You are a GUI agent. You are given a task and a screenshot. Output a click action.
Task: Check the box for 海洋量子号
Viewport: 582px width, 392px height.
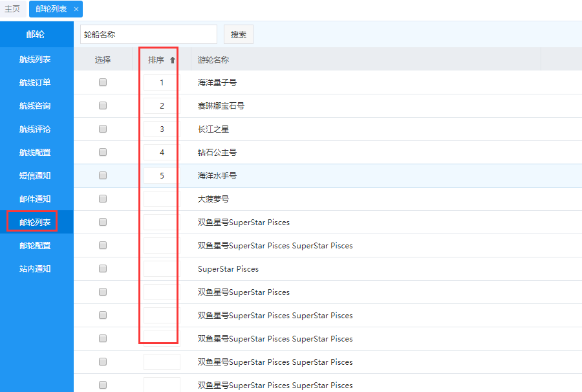(x=103, y=83)
